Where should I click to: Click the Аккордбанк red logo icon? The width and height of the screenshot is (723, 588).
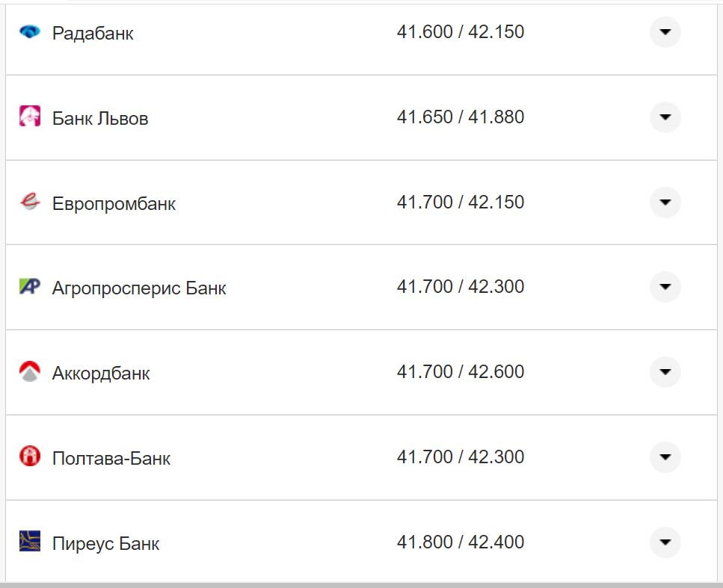30,372
